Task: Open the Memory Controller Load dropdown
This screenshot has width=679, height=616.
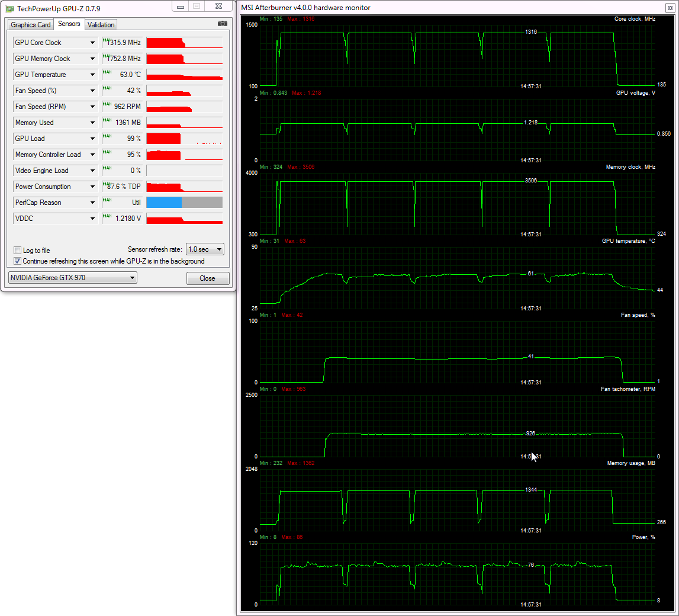Action: (92, 155)
